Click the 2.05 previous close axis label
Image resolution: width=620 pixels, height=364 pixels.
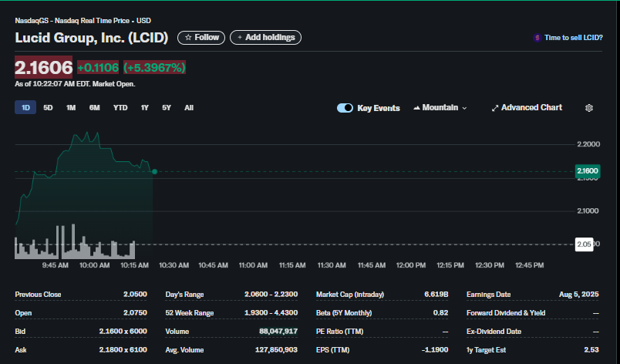click(584, 244)
